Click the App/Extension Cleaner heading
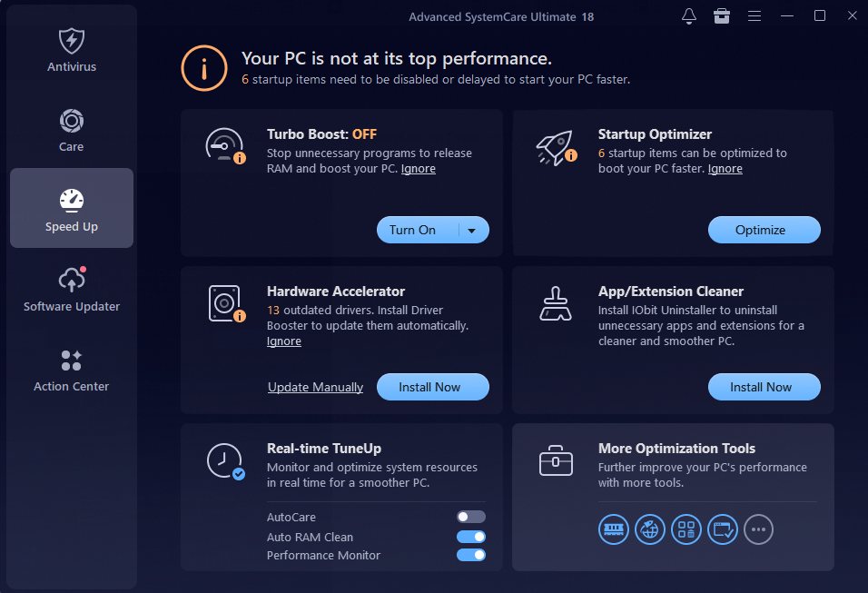The height and width of the screenshot is (593, 868). [x=671, y=292]
